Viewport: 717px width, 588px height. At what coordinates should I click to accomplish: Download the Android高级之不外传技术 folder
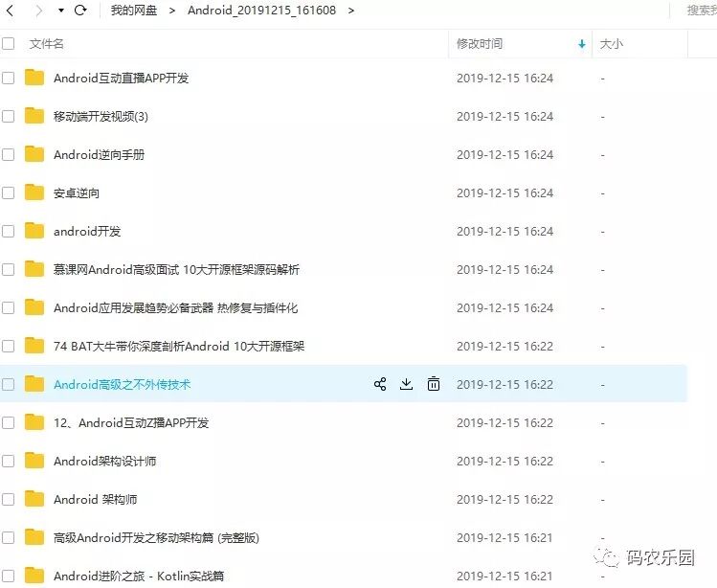pyautogui.click(x=406, y=384)
